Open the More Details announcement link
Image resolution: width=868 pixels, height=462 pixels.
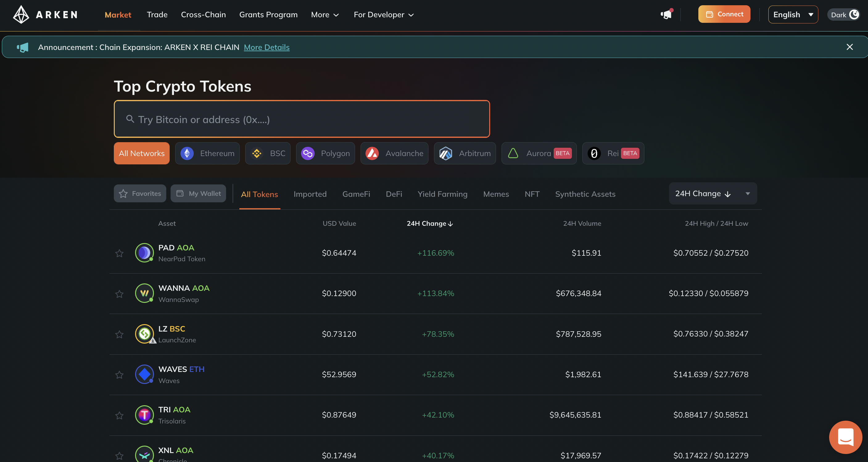click(267, 47)
